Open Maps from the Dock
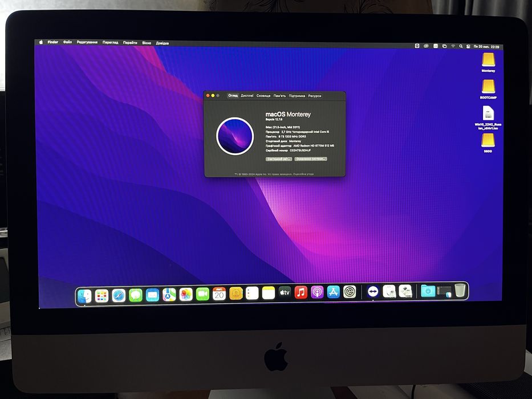This screenshot has width=532, height=399. point(169,295)
